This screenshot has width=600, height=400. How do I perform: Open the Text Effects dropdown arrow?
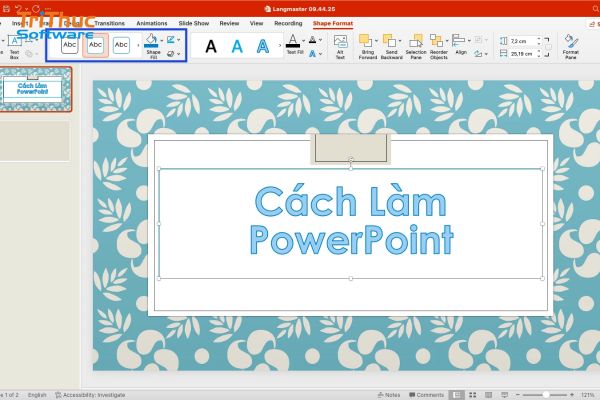(320, 54)
